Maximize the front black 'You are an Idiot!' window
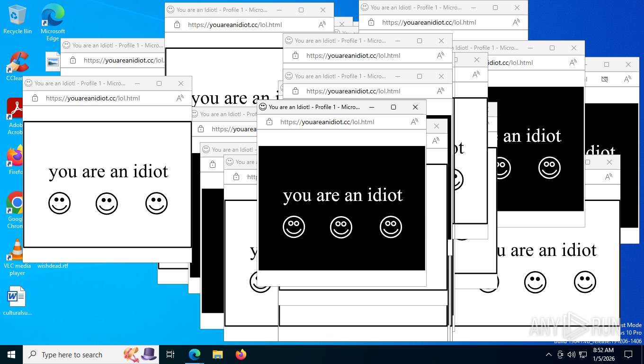The height and width of the screenshot is (364, 644). click(x=393, y=107)
